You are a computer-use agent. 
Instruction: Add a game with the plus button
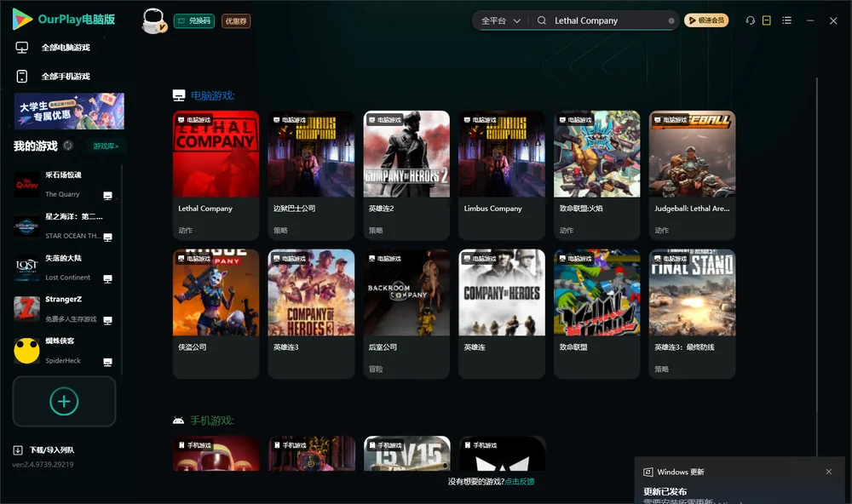coord(64,401)
